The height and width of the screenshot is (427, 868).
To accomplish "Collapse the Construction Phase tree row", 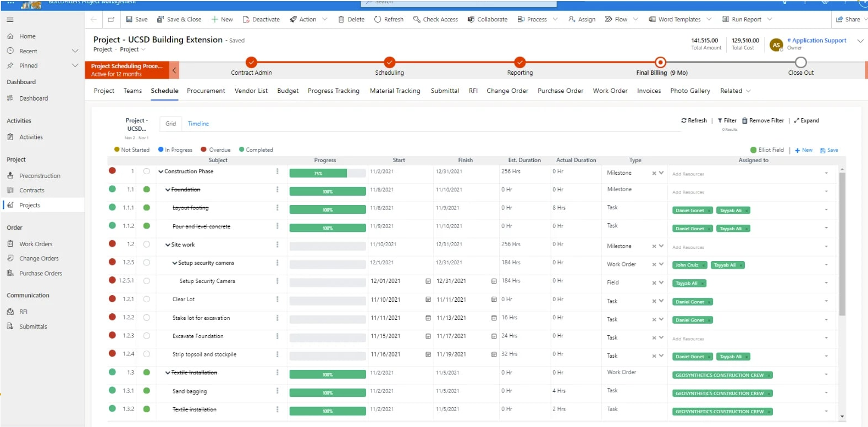I will (x=161, y=171).
